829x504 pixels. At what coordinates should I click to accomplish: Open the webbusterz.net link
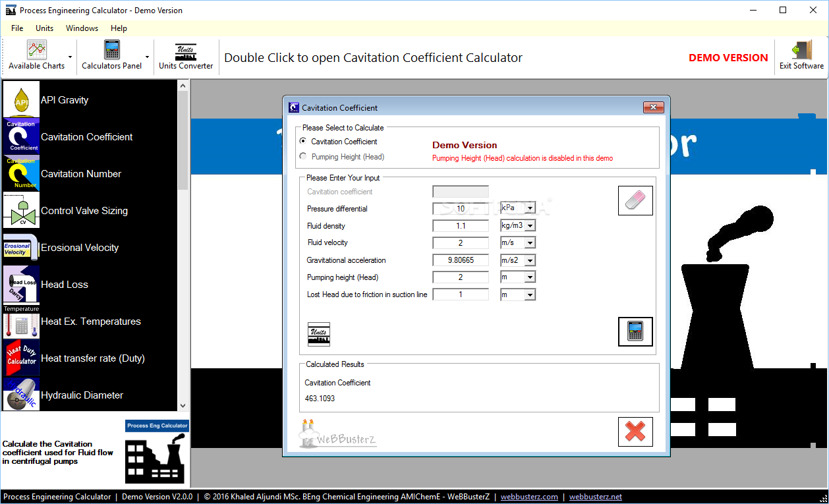coord(596,497)
